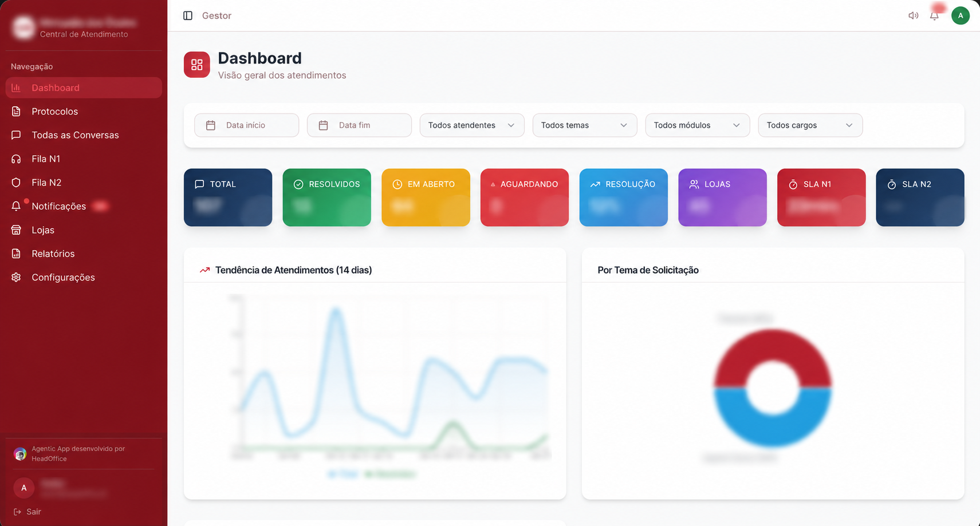Click the Sair logout button
Viewport: 980px width, 526px height.
point(27,512)
